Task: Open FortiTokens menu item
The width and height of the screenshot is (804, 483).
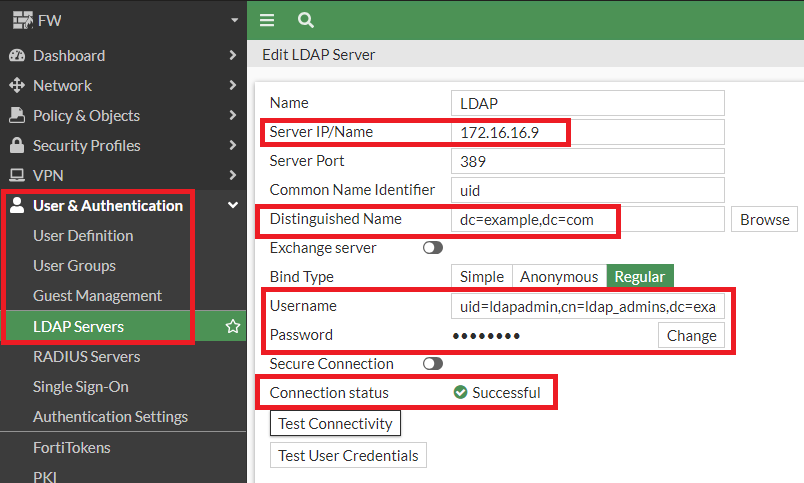Action: [72, 448]
